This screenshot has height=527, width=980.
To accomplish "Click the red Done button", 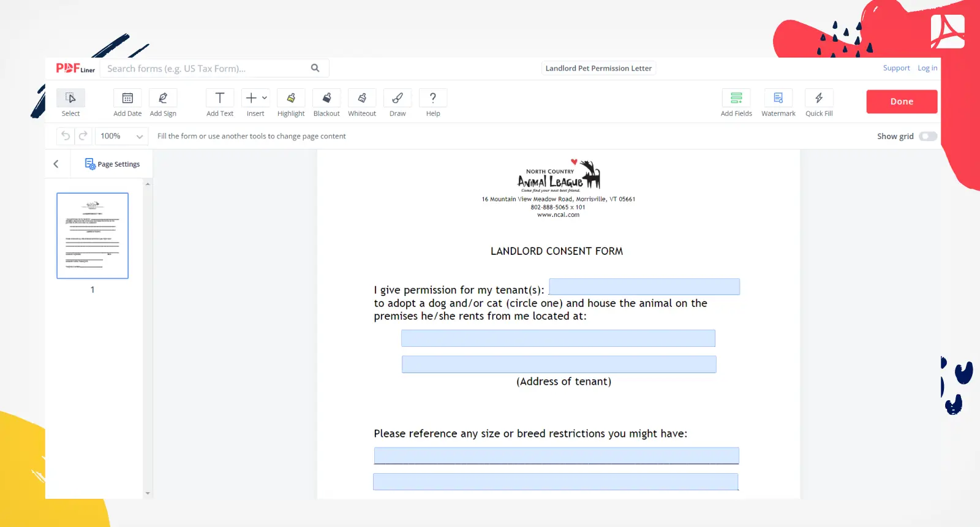I will [x=902, y=102].
